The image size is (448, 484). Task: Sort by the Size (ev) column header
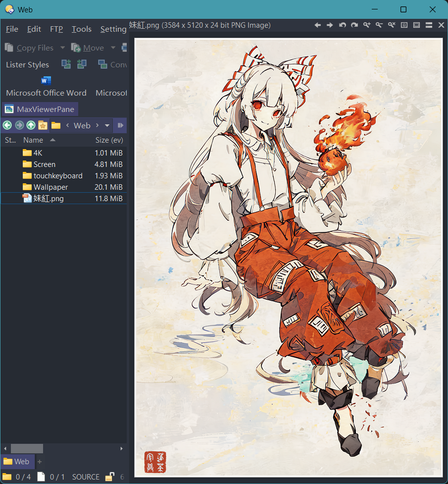(x=109, y=140)
